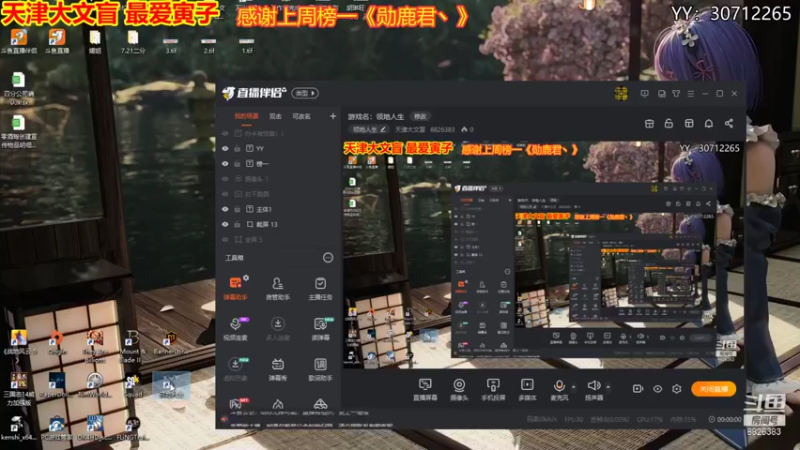Screen dimensions: 800x450
Task: Switch to first orange scene tab
Action: (x=246, y=116)
